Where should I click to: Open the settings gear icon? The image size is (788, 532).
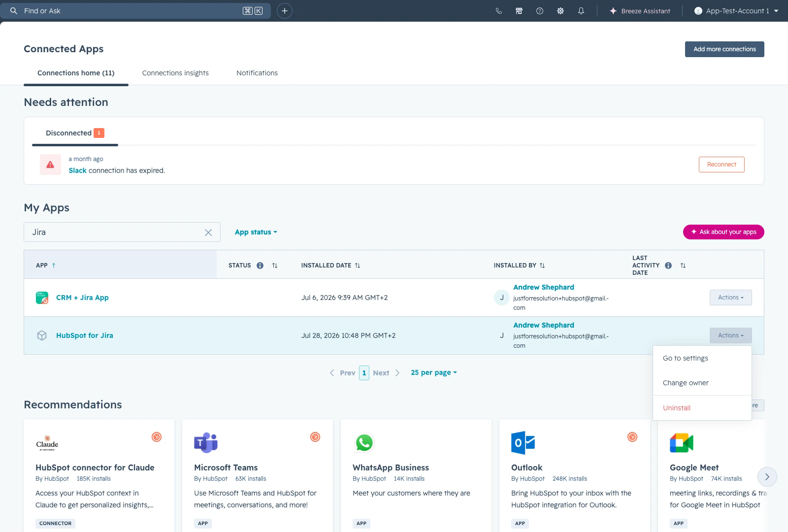560,11
